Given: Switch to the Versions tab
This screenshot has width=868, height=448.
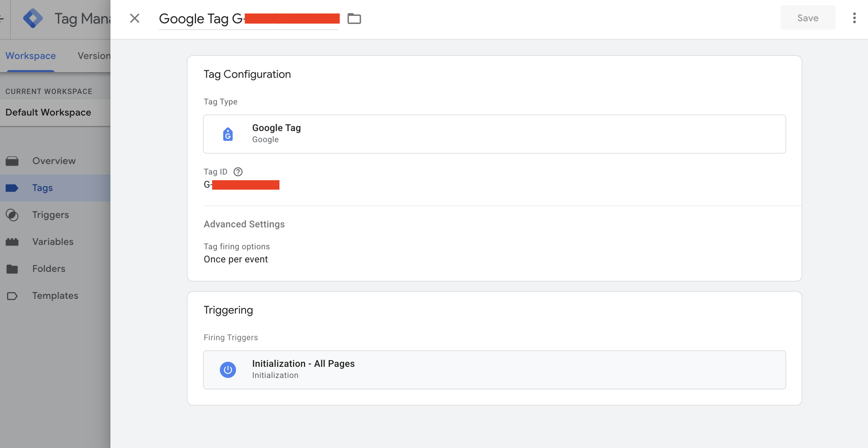Looking at the screenshot, I should pyautogui.click(x=94, y=56).
